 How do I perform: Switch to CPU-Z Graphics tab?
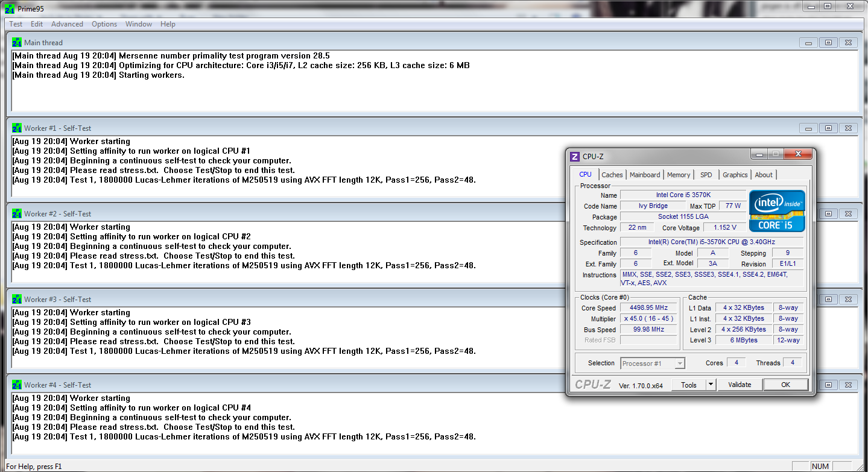pos(735,175)
